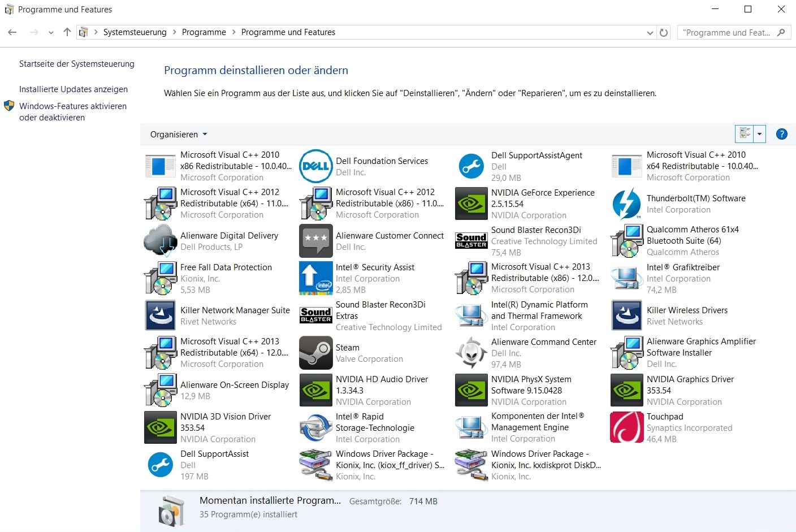The height and width of the screenshot is (532, 796).
Task: Click the Systemsteuerung breadcrumb
Action: (135, 32)
